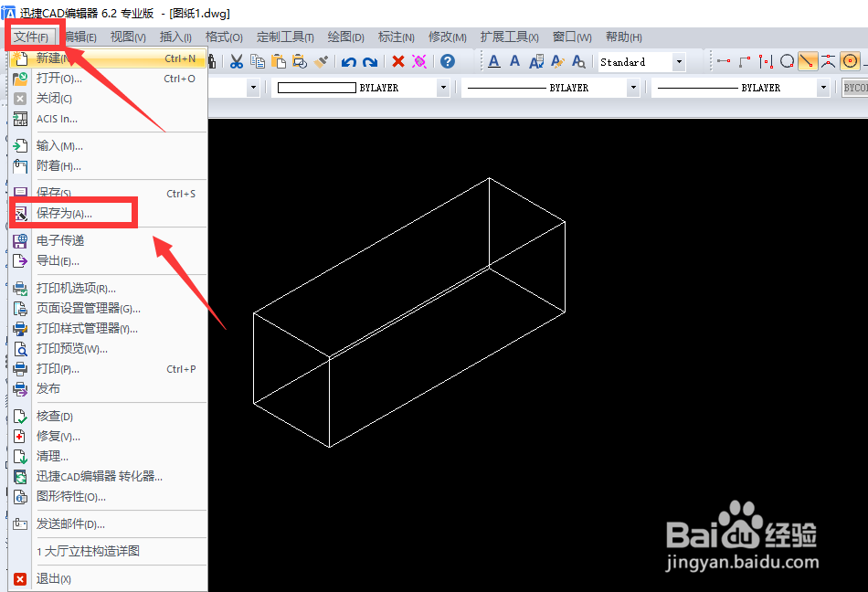This screenshot has width=868, height=592.
Task: Choose 导出(E)... menu entry
Action: point(108,260)
